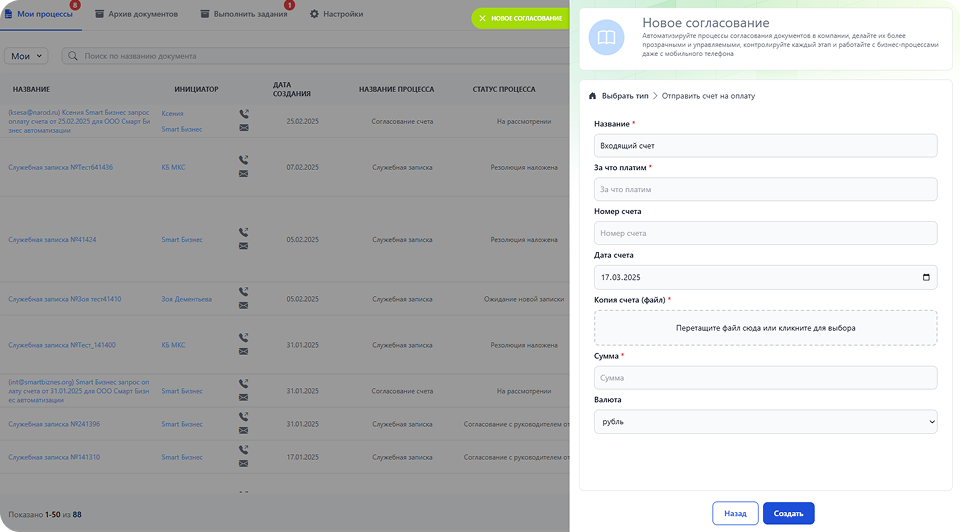This screenshot has width=960, height=532.
Task: Click mail icon in записка №141310 row
Action: pyautogui.click(x=244, y=463)
